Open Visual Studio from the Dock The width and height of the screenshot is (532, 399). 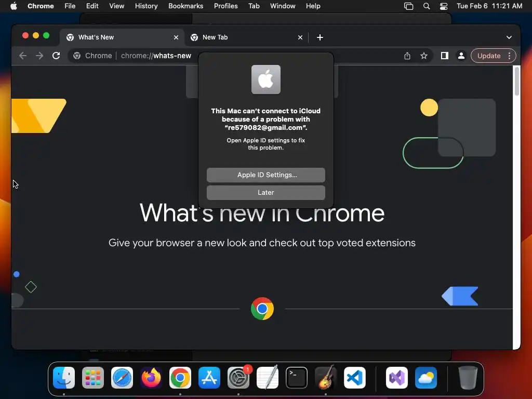point(397,378)
